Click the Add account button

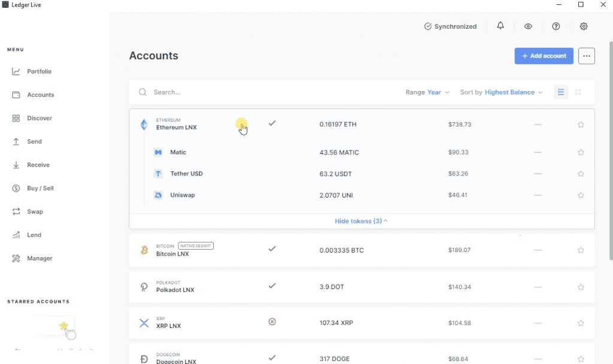544,56
